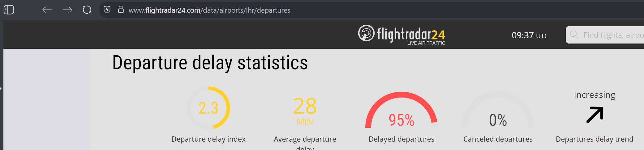Click the 2.3 departure delay index gauge
The image size is (644, 150).
[208, 108]
